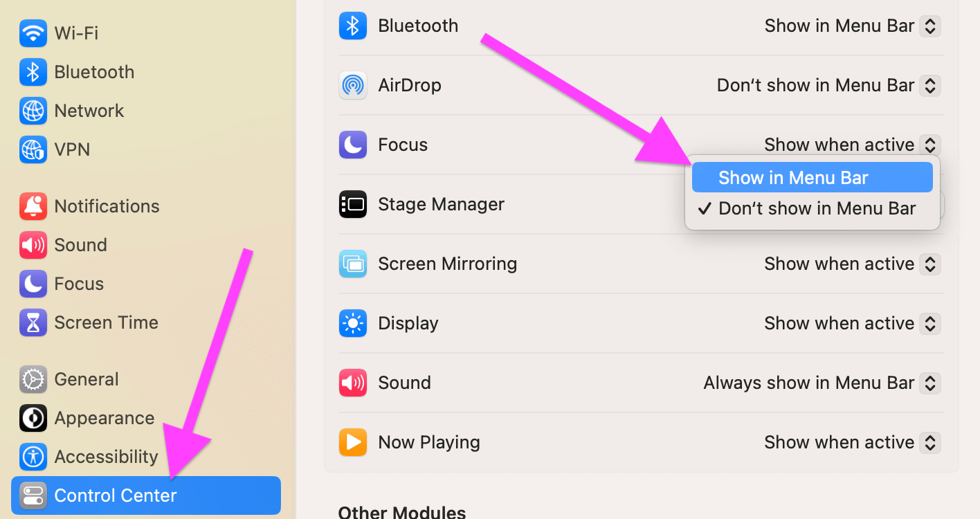The height and width of the screenshot is (519, 980).
Task: Click the Now Playing icon
Action: coord(352,442)
